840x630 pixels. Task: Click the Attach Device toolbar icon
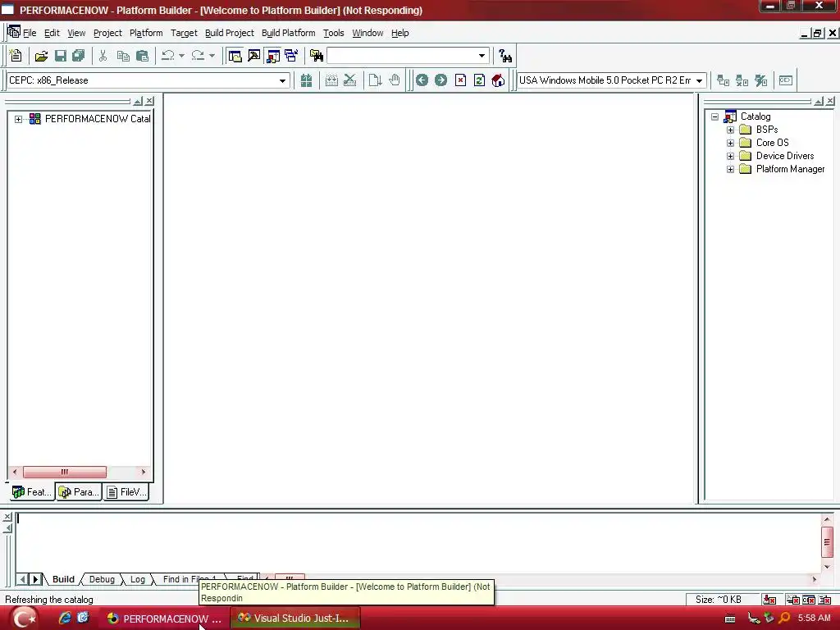[x=723, y=80]
